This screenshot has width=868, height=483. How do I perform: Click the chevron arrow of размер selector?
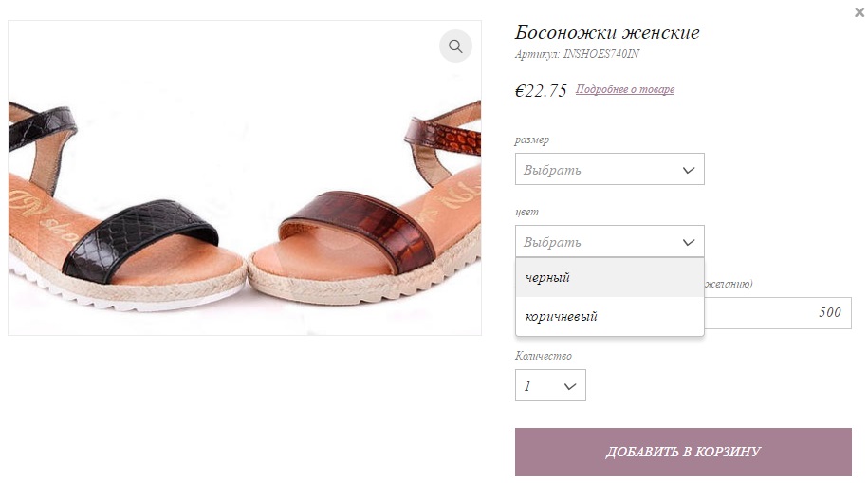(x=688, y=170)
